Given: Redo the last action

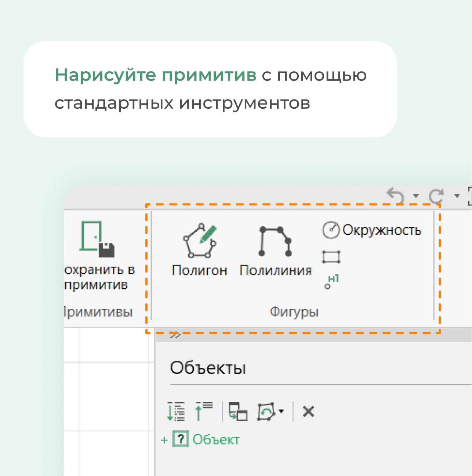Looking at the screenshot, I should point(437,196).
